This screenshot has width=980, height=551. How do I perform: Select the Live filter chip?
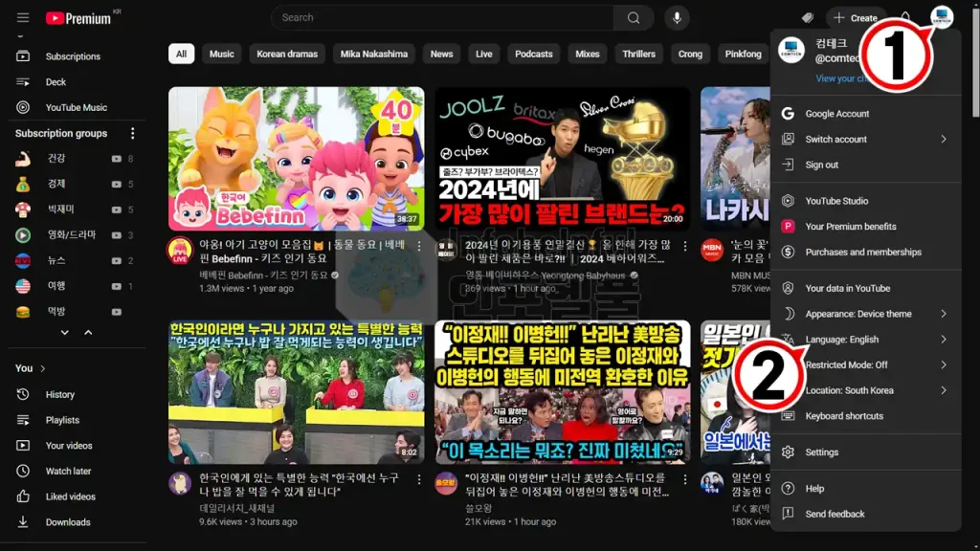click(x=483, y=54)
